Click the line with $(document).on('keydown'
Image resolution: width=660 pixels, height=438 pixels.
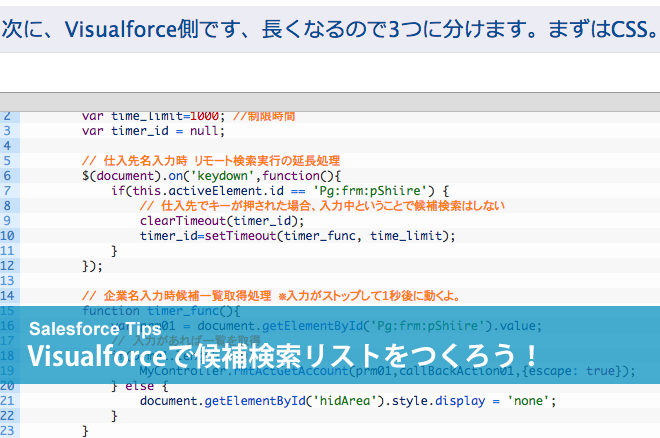211,175
